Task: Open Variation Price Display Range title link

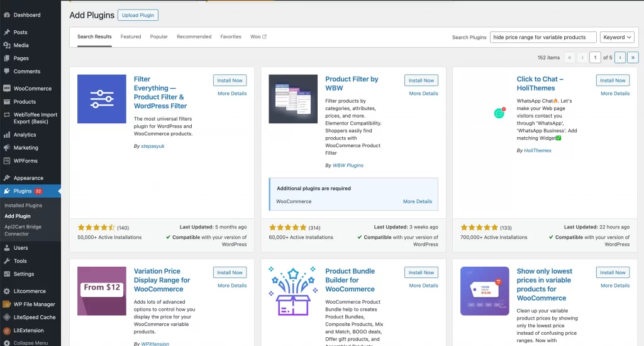Action: [162, 280]
